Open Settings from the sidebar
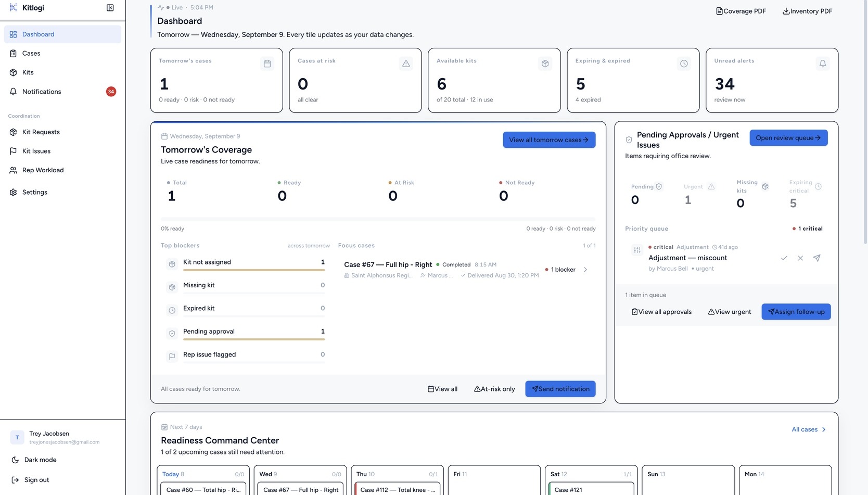This screenshot has height=495, width=868. (62, 192)
